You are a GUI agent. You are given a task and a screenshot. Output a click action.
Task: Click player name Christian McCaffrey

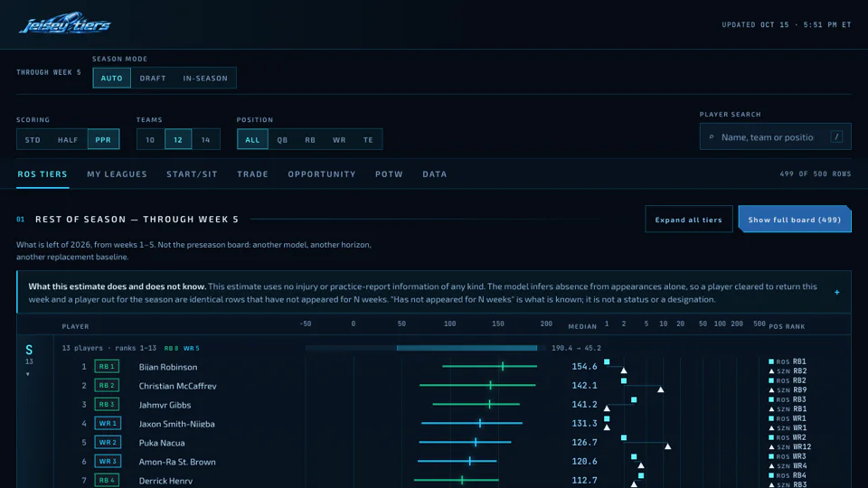coord(178,386)
